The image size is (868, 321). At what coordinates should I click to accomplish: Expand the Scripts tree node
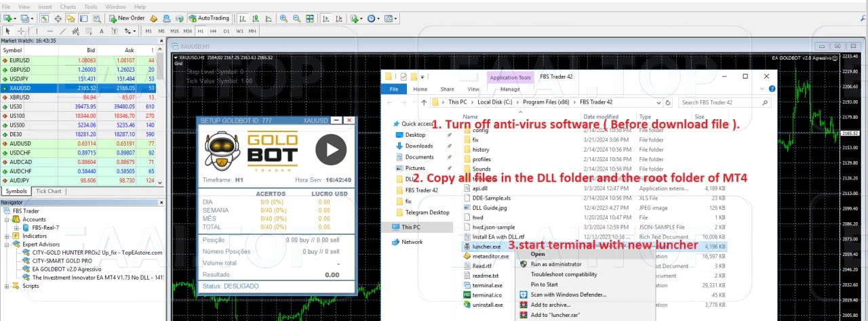pyautogui.click(x=7, y=286)
